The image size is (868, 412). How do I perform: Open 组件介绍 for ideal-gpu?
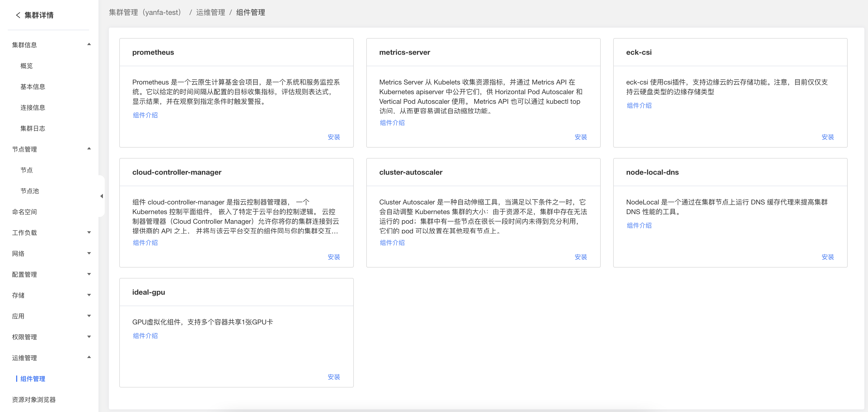point(145,336)
